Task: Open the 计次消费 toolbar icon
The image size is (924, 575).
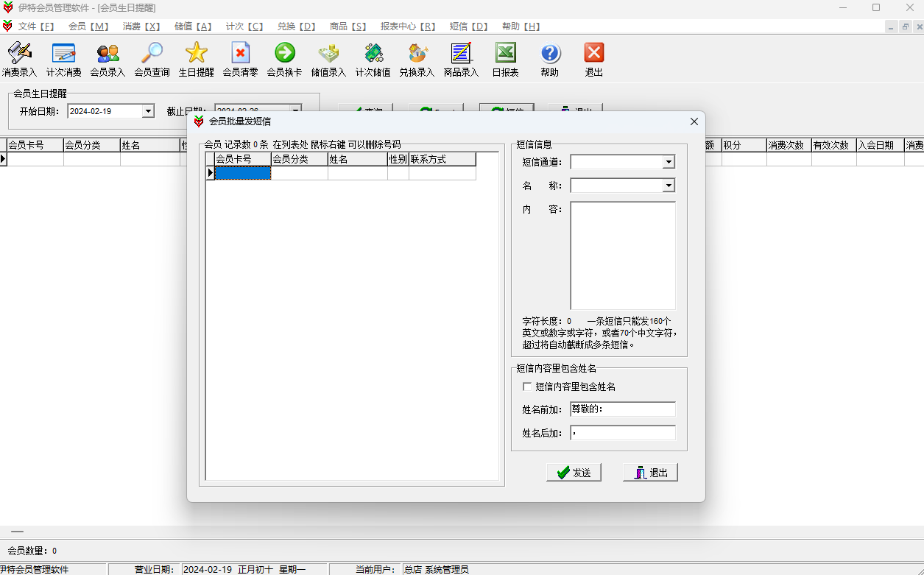Action: pyautogui.click(x=64, y=60)
